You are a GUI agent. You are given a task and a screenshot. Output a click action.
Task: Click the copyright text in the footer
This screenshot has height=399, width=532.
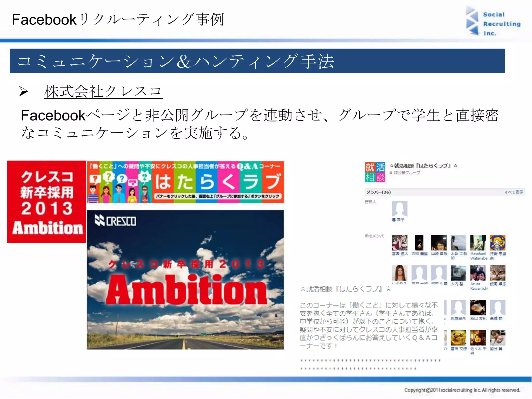(462, 390)
